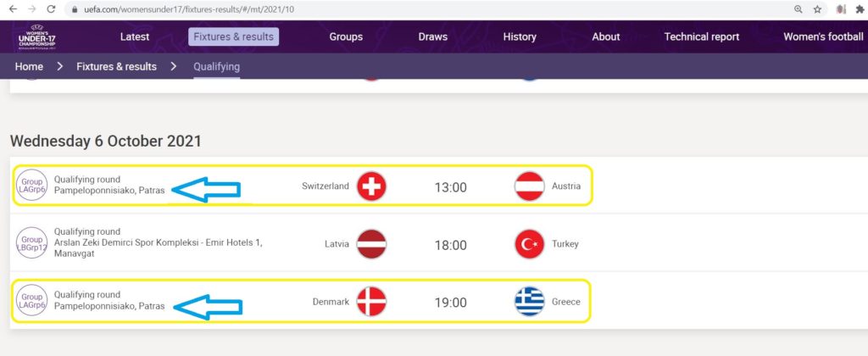Screen dimensions: 868x356
Task: Go to Home in the breadcrumb
Action: click(29, 67)
